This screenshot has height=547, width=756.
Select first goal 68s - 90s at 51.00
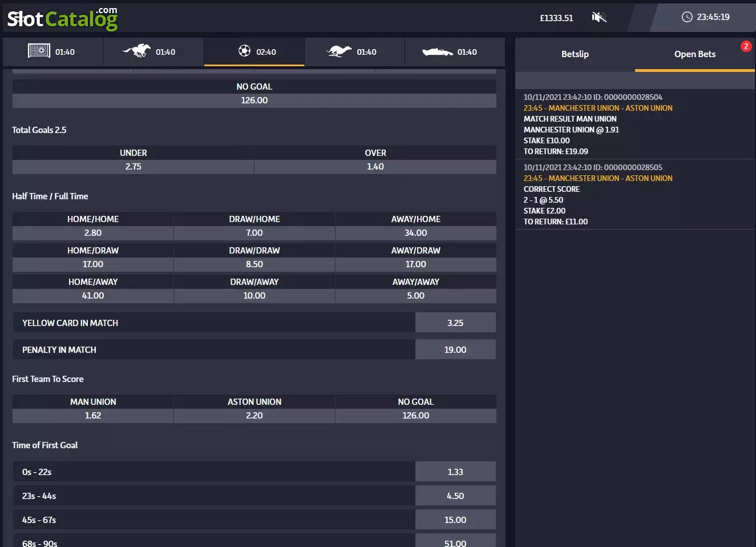click(455, 541)
